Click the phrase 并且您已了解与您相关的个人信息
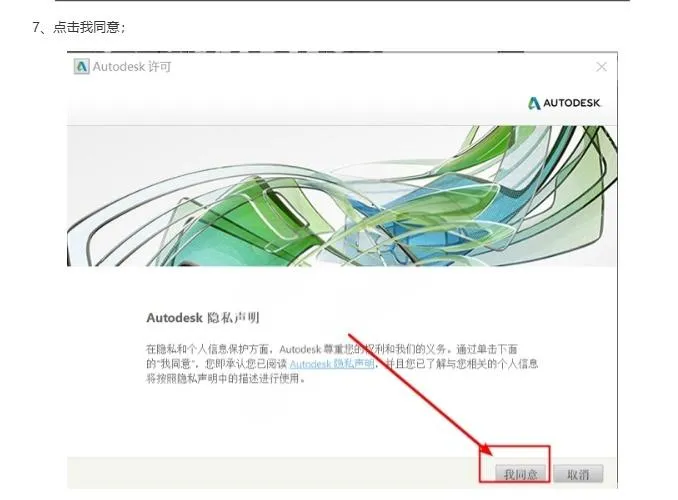 462,364
